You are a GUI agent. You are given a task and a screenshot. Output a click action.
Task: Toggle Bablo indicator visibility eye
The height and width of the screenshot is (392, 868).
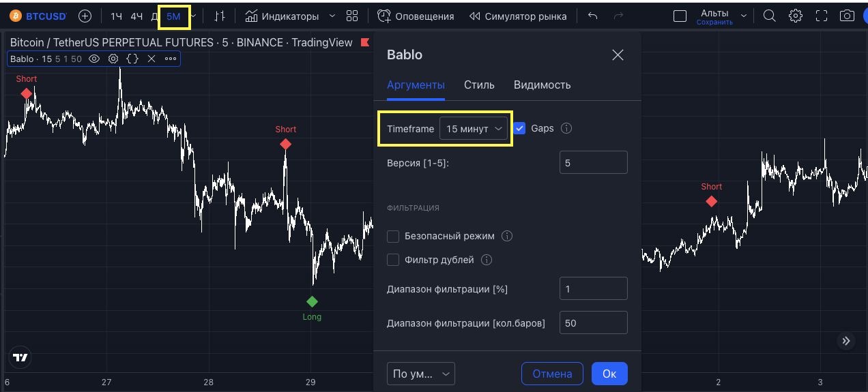94,59
